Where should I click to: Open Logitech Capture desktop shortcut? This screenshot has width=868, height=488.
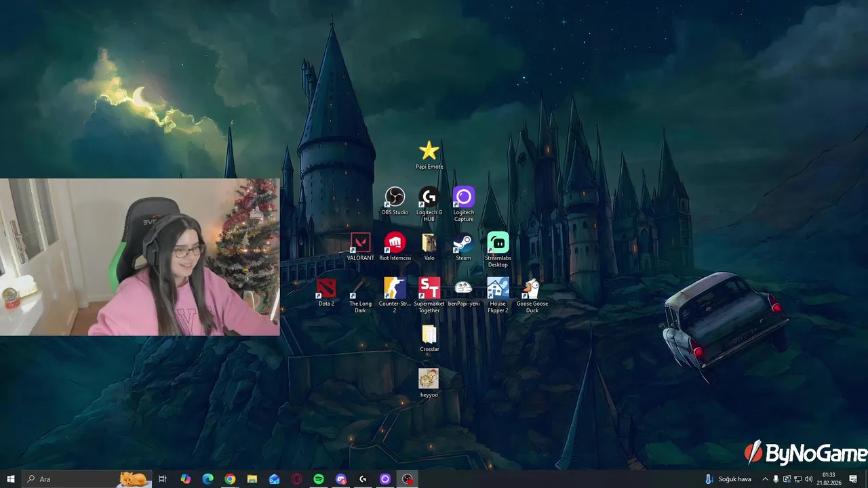pyautogui.click(x=464, y=205)
